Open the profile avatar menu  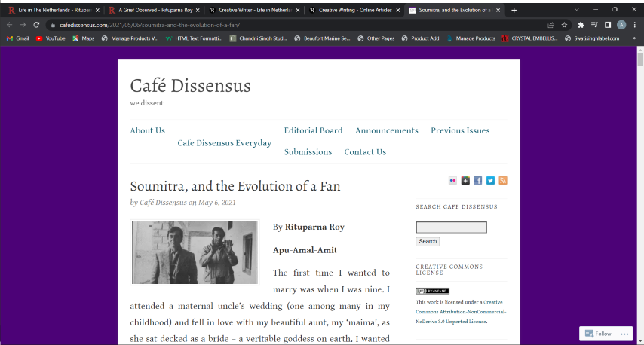[621, 25]
